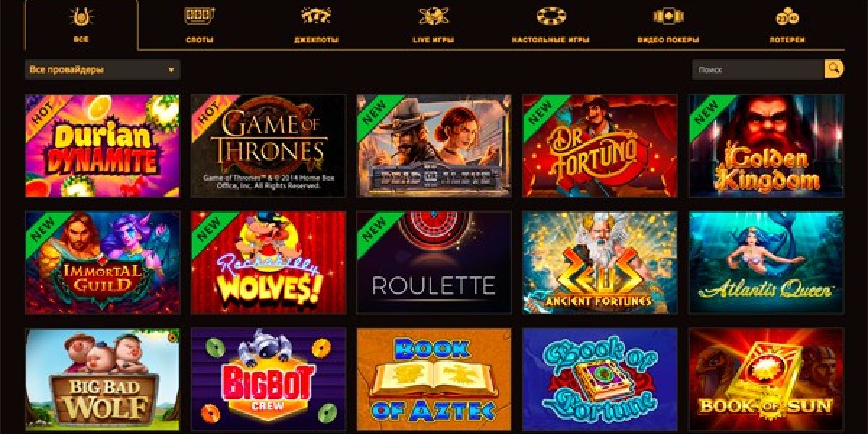Viewport: 868px width, 434px height.
Task: Focus the 'Поиск' search field
Action: [x=758, y=69]
